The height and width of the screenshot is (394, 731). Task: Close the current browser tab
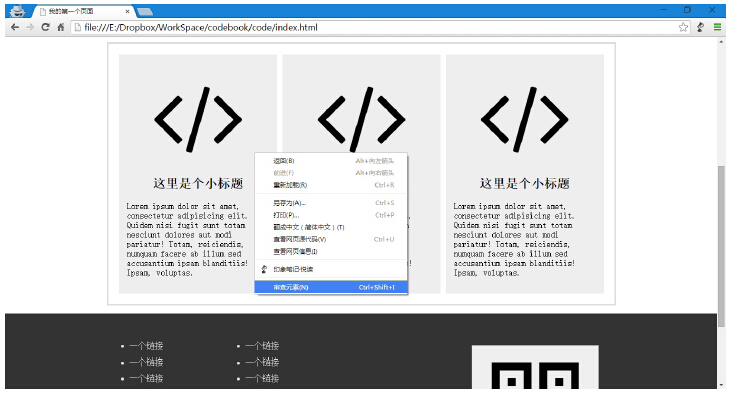point(127,11)
